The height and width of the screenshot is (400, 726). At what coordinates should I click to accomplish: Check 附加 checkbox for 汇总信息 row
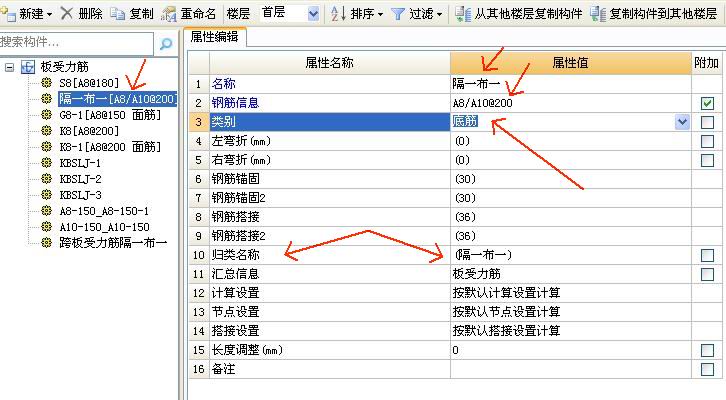(707, 274)
